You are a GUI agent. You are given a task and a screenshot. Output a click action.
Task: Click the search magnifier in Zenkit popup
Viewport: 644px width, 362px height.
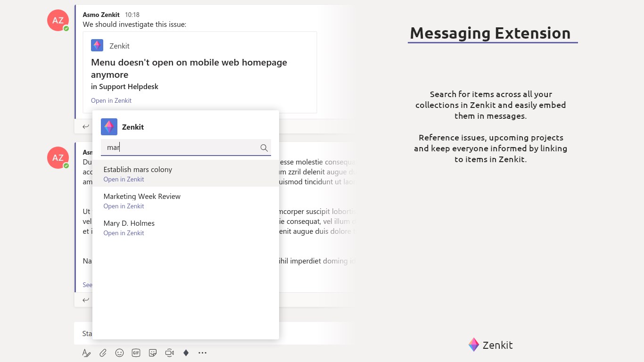coord(264,148)
